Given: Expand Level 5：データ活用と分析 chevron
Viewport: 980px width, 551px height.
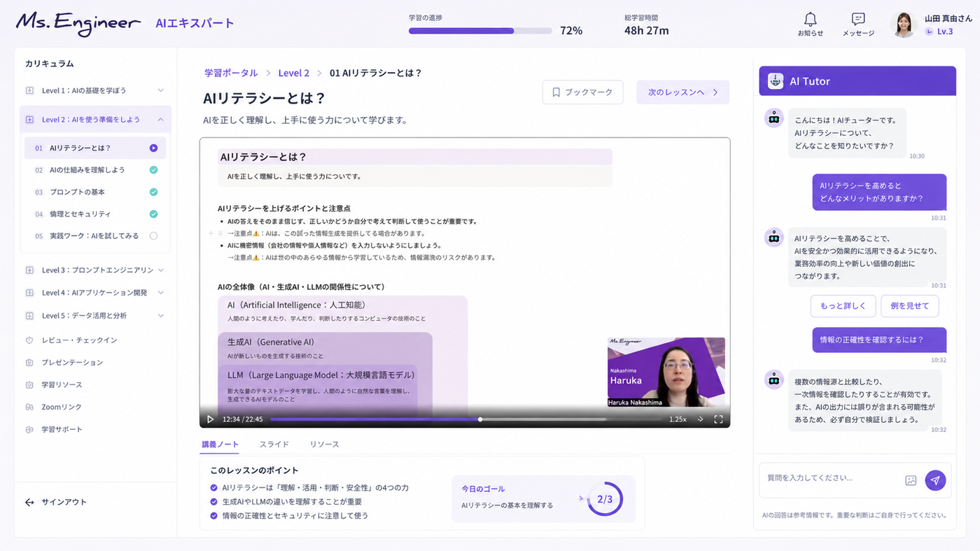Looking at the screenshot, I should coord(160,316).
